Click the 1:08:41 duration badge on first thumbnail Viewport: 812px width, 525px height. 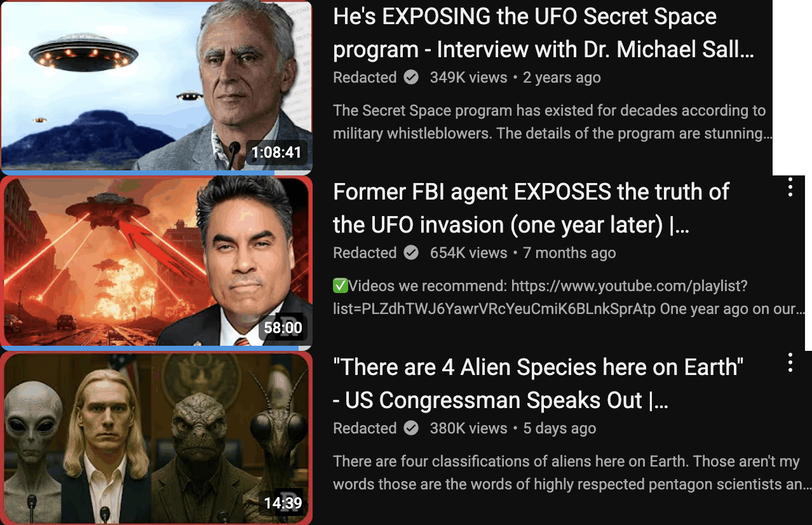click(276, 153)
